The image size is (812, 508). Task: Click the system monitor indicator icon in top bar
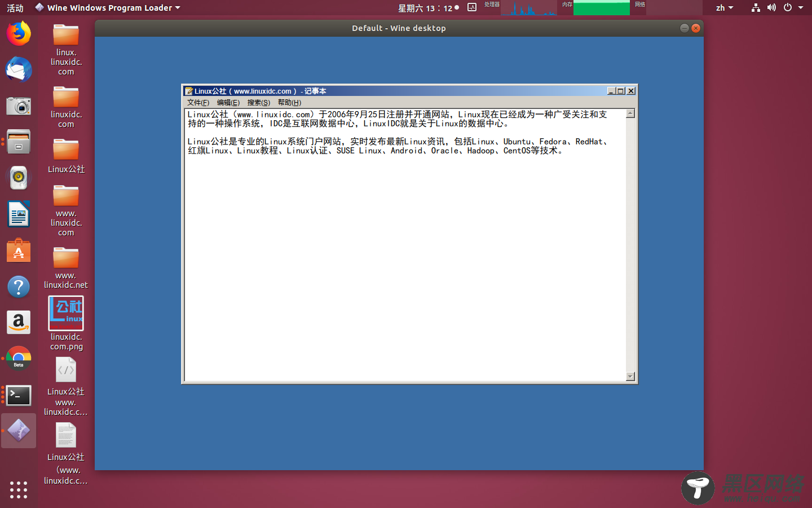click(472, 7)
